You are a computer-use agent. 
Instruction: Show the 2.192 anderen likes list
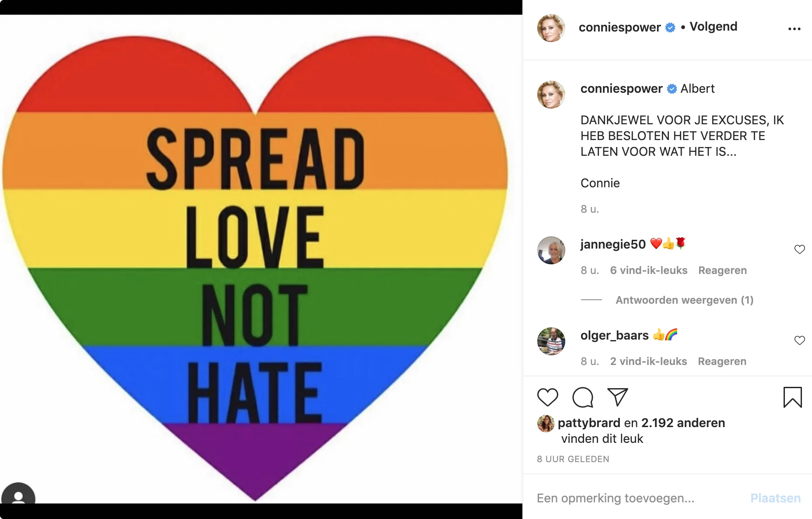point(683,423)
